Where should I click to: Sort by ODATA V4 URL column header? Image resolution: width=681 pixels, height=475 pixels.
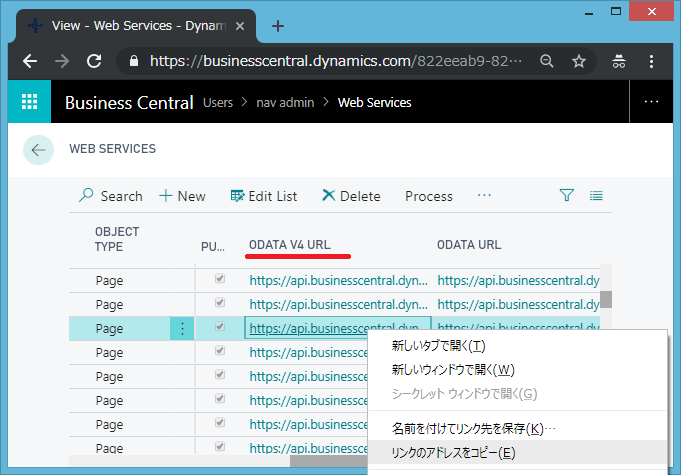pos(296,244)
